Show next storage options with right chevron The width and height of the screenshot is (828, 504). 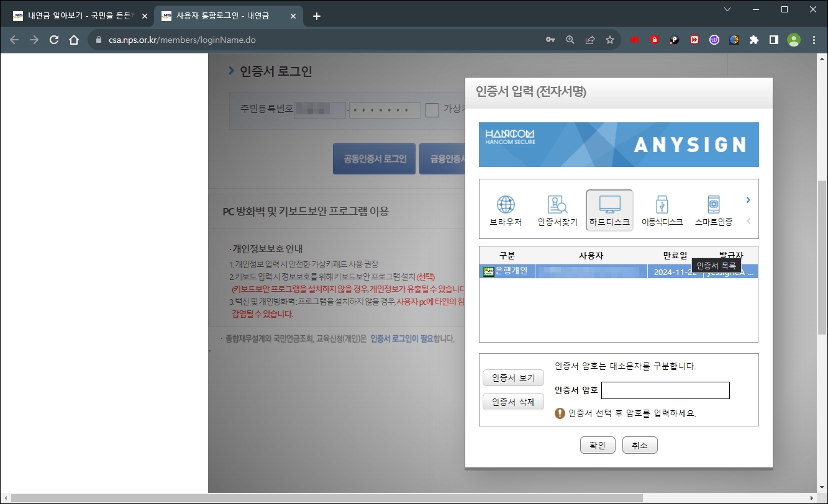pos(748,200)
